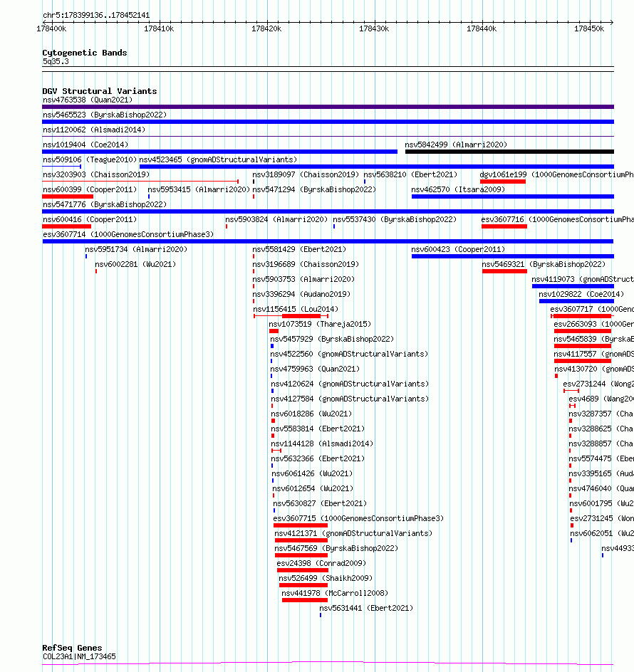
Task: Click the nsv4763538 (Quan2021) variant label
Action: pos(88,100)
